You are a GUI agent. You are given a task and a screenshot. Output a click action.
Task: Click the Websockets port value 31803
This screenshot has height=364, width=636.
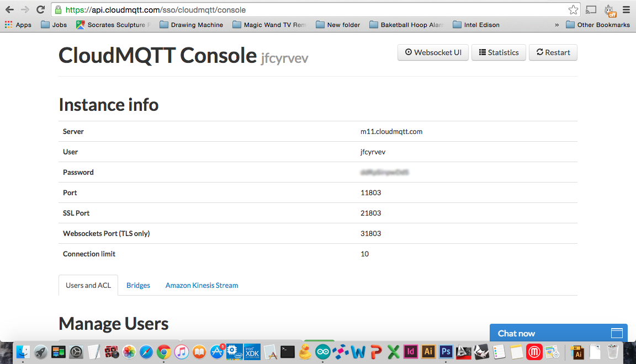371,233
